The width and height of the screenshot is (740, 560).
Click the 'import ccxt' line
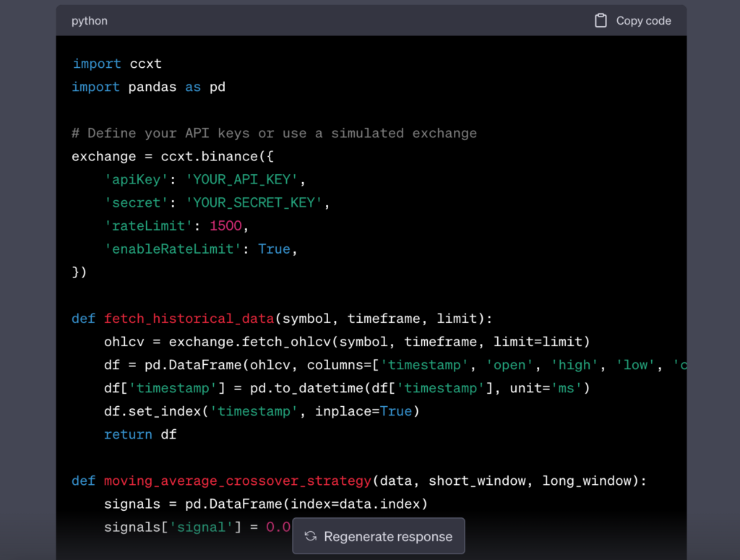point(116,64)
